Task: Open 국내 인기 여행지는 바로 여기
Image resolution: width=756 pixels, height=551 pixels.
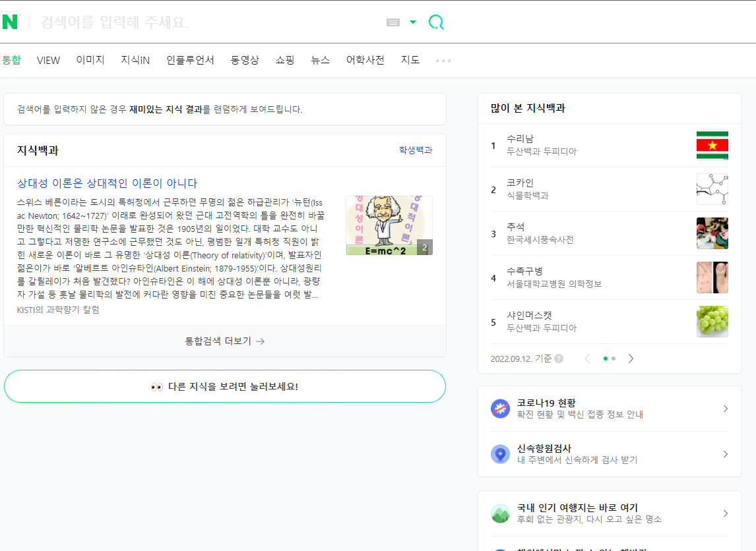Action: pyautogui.click(x=610, y=513)
